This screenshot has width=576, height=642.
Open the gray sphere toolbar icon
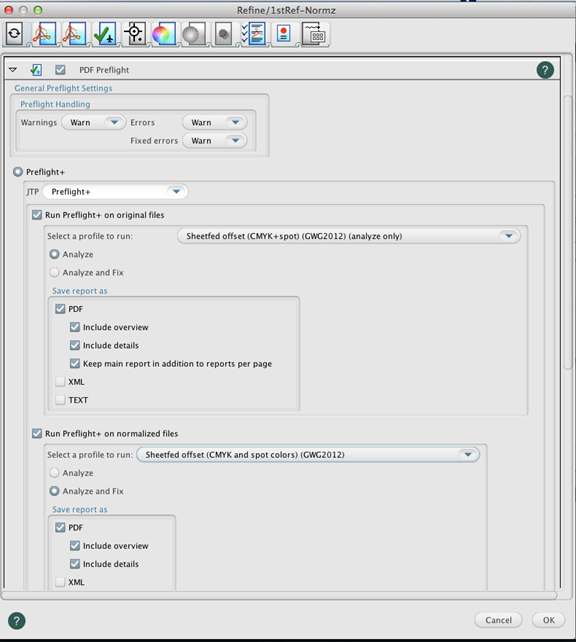click(193, 34)
